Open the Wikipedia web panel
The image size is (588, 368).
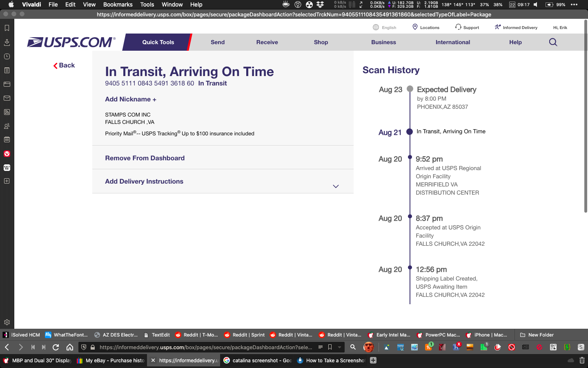click(7, 168)
